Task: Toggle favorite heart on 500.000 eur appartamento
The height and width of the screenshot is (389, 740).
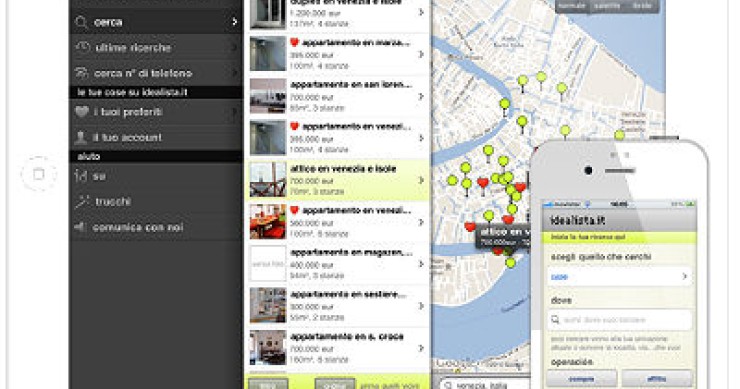Action: coord(294,210)
